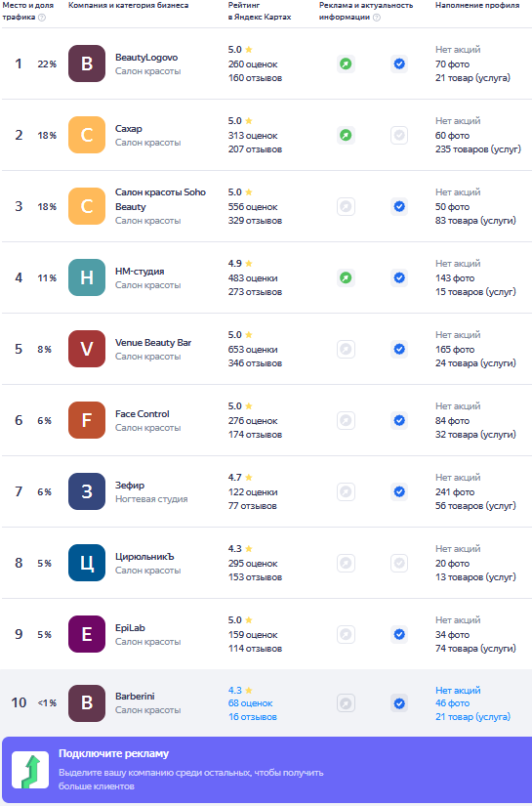This screenshot has width=532, height=806.
Task: Click the blue verified checkmark for НМ-студия
Action: [399, 278]
